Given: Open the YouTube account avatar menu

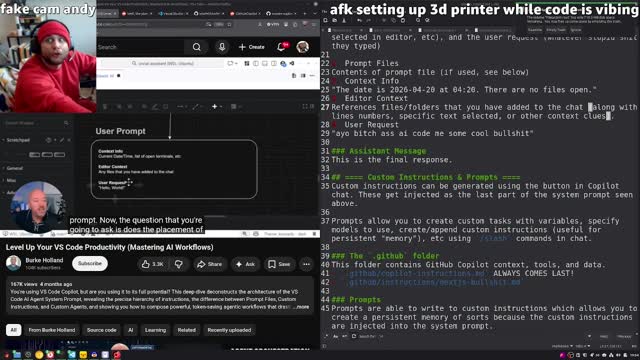Looking at the screenshot, I should 302,47.
